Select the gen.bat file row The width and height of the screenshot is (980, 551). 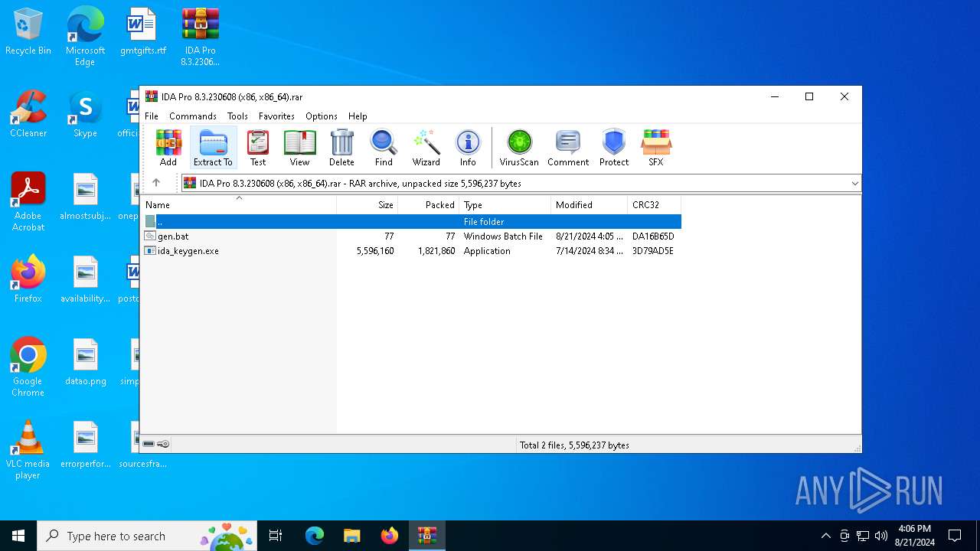click(x=411, y=236)
